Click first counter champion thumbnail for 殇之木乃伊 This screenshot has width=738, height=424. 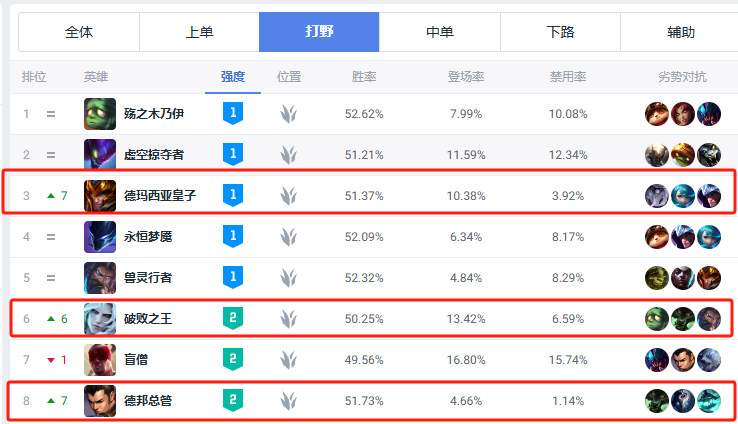click(x=657, y=114)
